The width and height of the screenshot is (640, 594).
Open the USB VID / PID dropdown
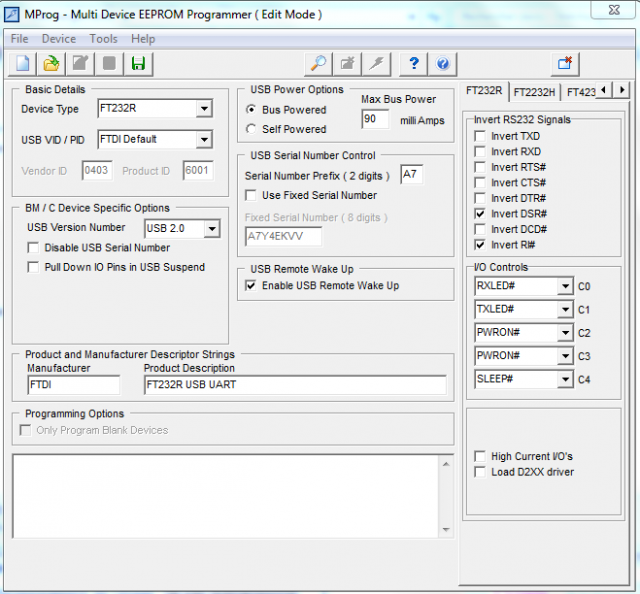204,140
